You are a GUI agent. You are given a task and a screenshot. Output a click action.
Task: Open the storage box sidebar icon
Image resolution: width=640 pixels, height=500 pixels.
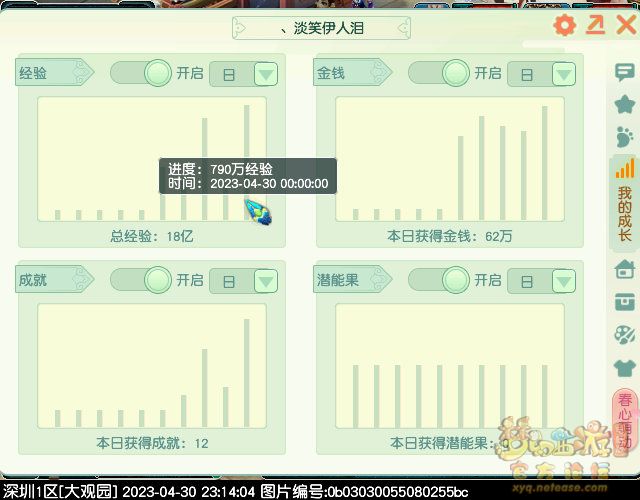(x=625, y=301)
